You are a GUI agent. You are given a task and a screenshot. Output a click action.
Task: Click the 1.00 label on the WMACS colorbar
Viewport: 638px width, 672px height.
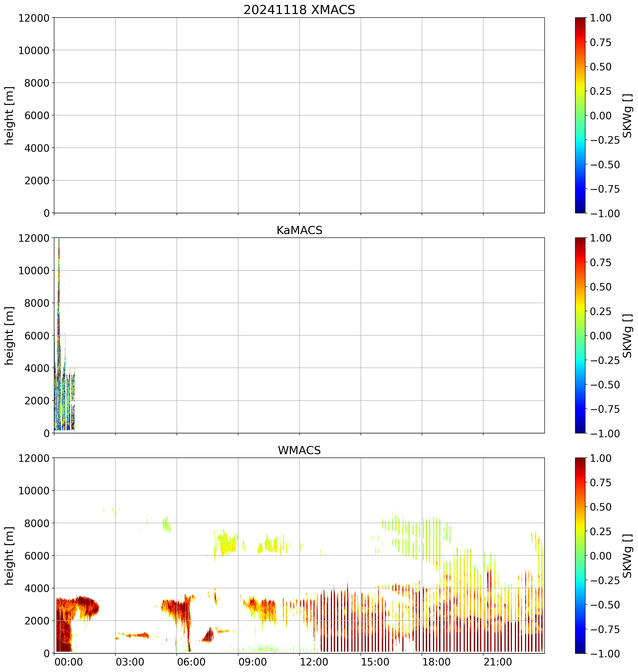[600, 458]
